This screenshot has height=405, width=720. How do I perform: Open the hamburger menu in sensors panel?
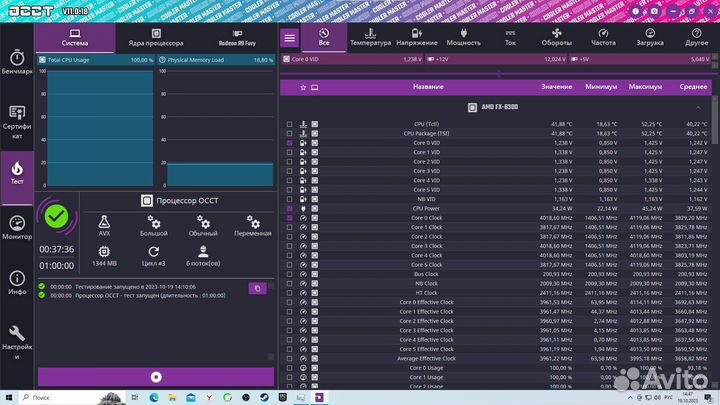pos(289,38)
